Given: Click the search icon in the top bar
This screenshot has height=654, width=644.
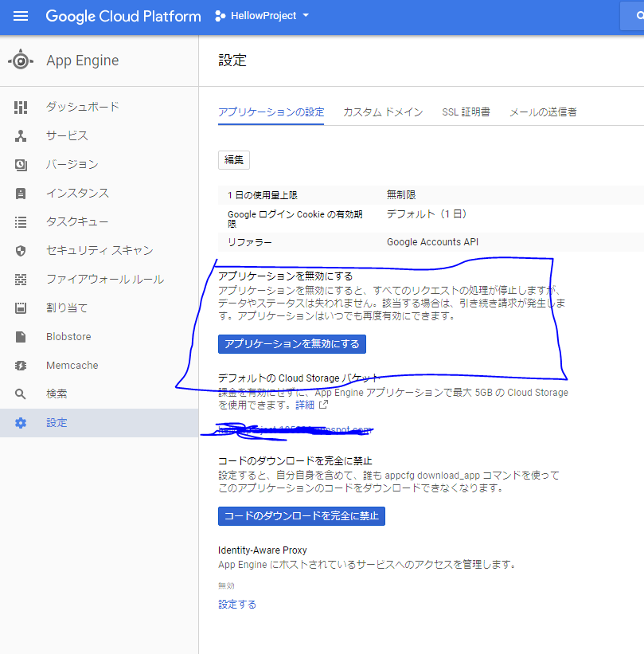Looking at the screenshot, I should tap(639, 16).
